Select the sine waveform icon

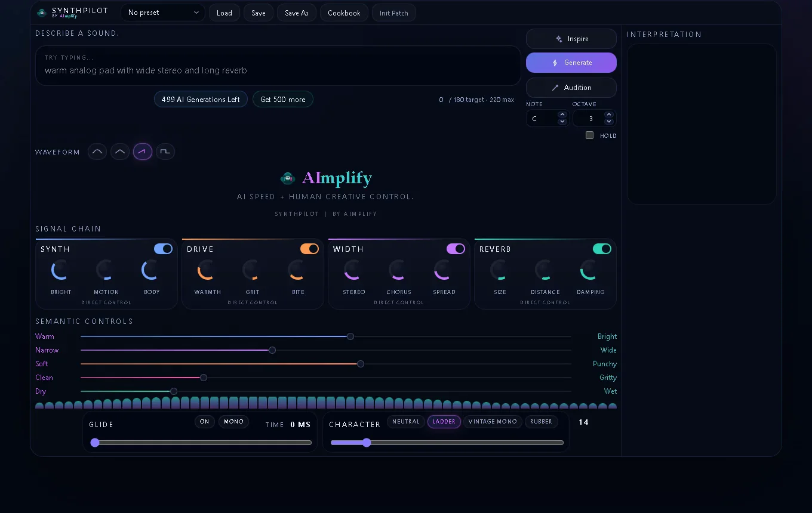click(x=97, y=152)
